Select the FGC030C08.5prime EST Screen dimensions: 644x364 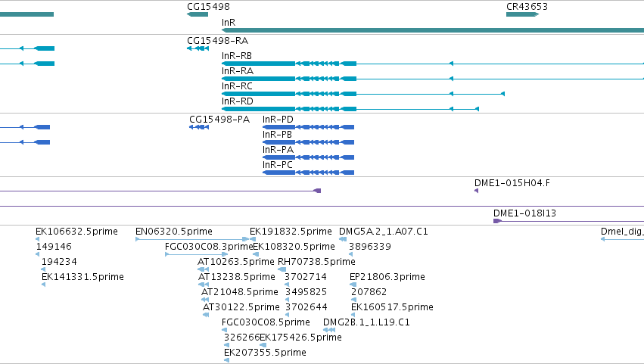224,329
